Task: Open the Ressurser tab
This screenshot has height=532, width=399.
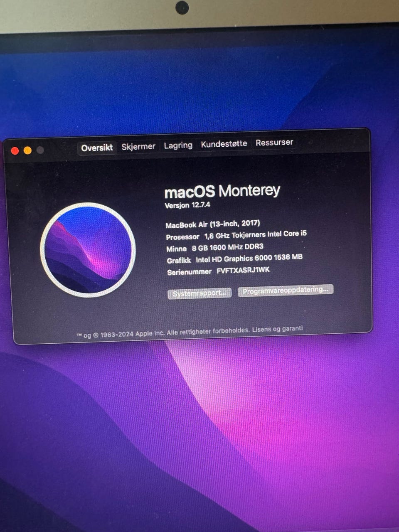Action: point(274,142)
